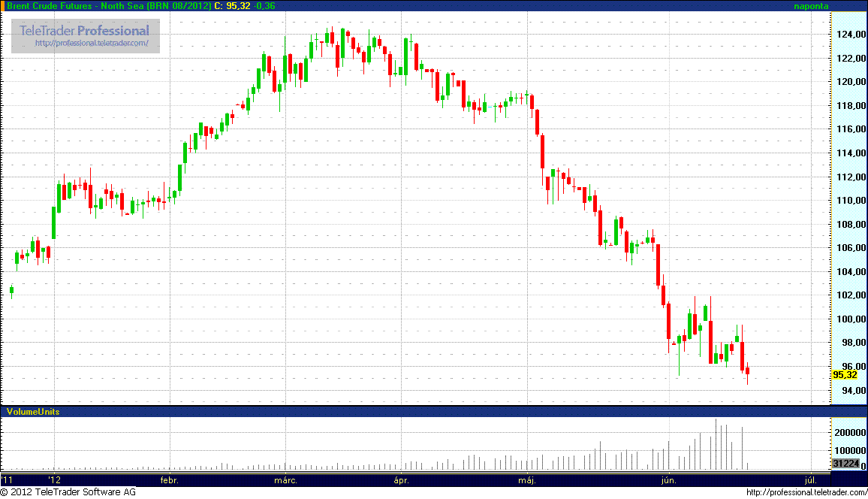Click the 118,00 price axis label
Viewport: 868px width, 499px height.
[851, 105]
